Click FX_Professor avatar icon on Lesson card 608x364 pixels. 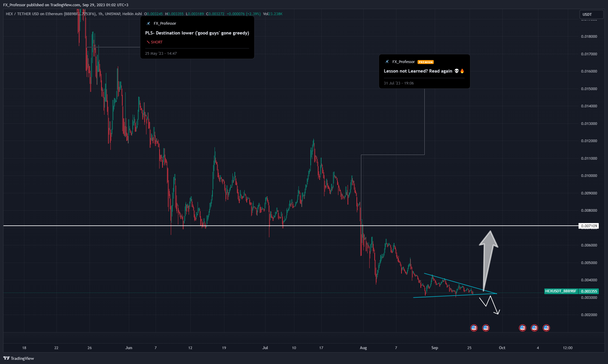(x=387, y=62)
